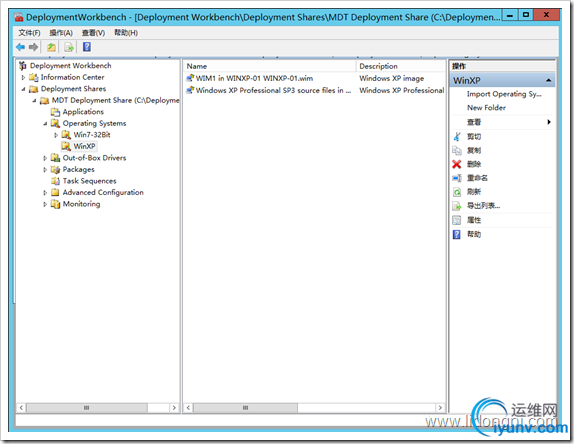Click the red X Delete icon
The height and width of the screenshot is (444, 574).
[457, 164]
